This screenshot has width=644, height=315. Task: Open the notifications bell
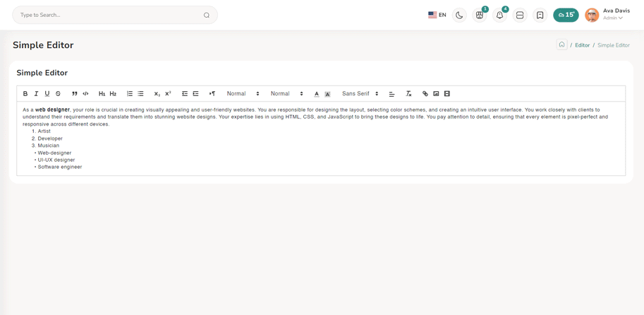point(499,15)
